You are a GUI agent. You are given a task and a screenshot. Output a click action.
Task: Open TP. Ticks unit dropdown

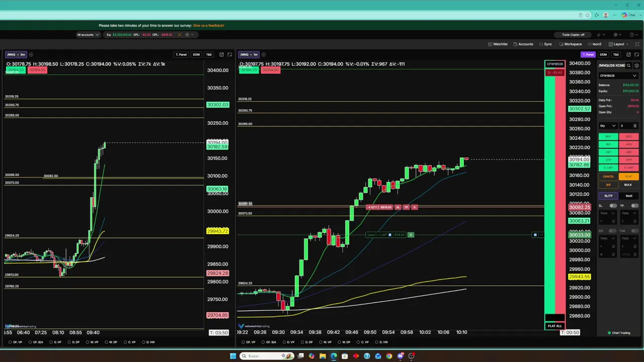click(x=629, y=213)
